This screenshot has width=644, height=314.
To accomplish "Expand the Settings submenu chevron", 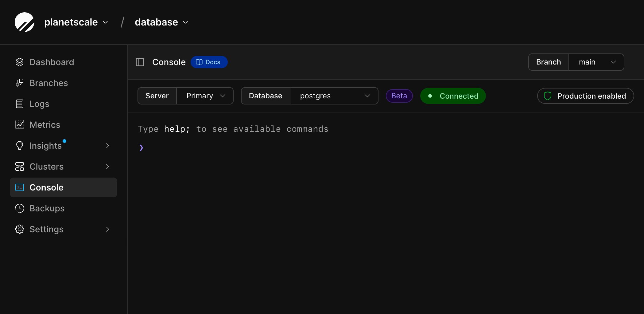I will (107, 229).
